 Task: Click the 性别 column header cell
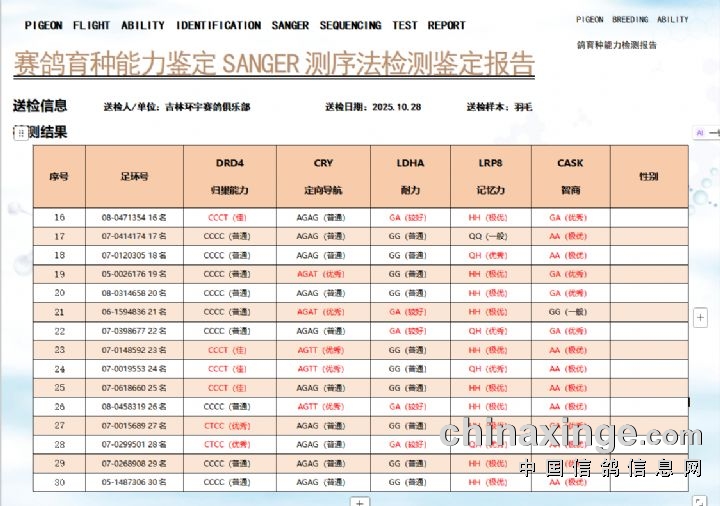648,176
